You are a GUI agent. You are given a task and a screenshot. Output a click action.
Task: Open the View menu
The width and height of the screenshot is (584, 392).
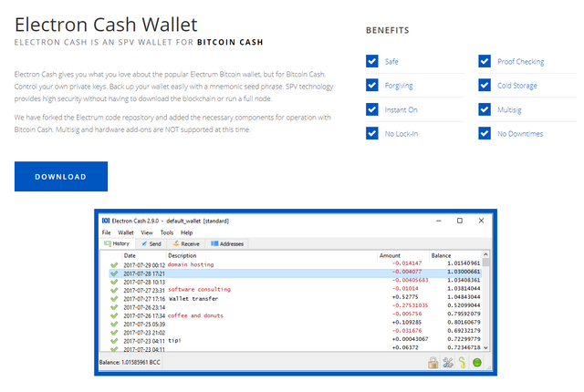pos(147,232)
